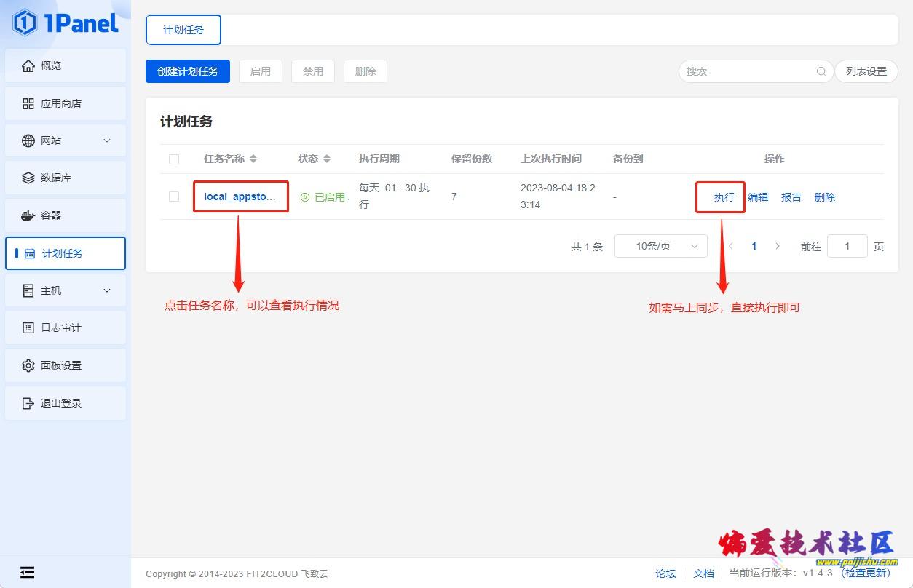Open the 论坛 link in footer
This screenshot has width=913, height=588.
(x=665, y=573)
